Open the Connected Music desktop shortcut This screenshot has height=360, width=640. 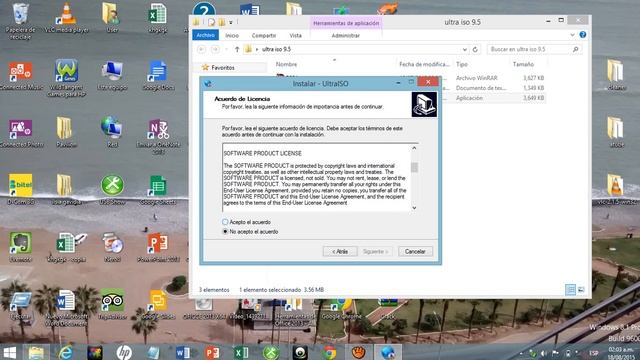20,76
